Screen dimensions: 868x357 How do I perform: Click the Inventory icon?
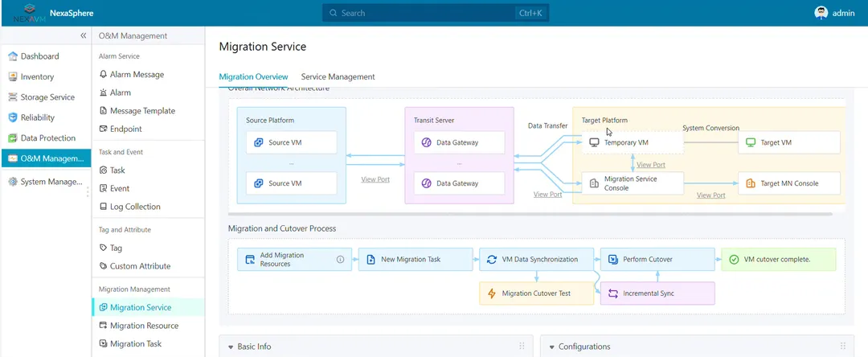[13, 77]
